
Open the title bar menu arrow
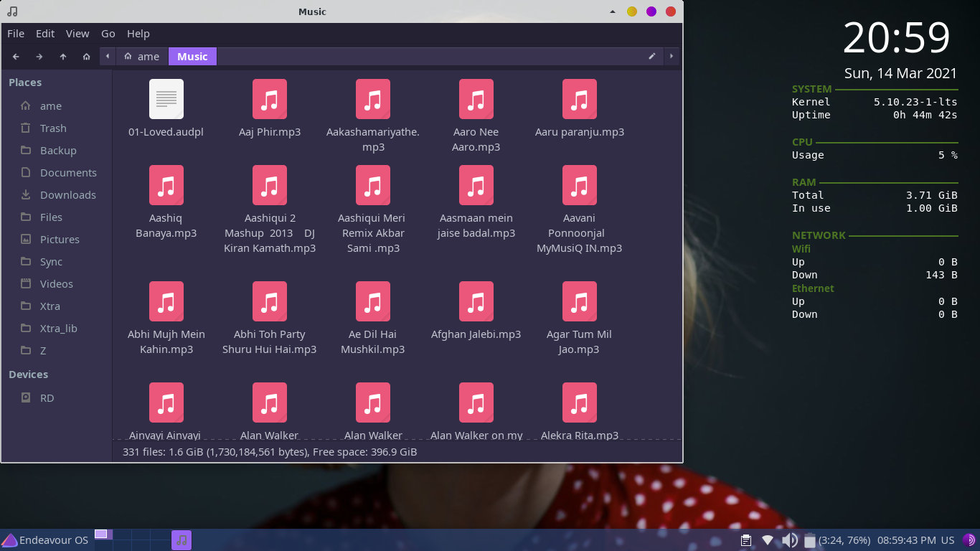click(x=613, y=11)
